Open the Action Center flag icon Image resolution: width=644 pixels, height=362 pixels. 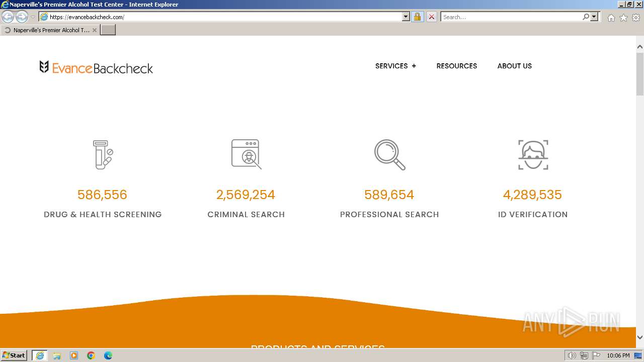click(x=596, y=355)
